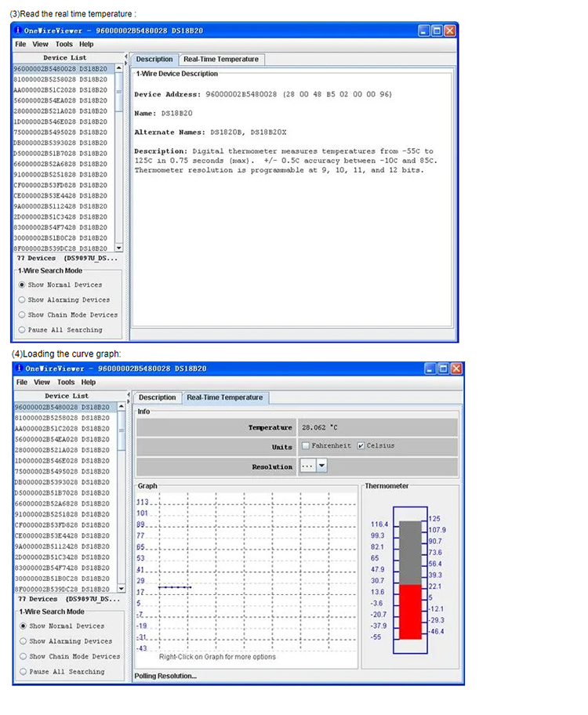The height and width of the screenshot is (715, 588).
Task: Open File menu in upper OneWireViewer window
Action: tap(20, 44)
